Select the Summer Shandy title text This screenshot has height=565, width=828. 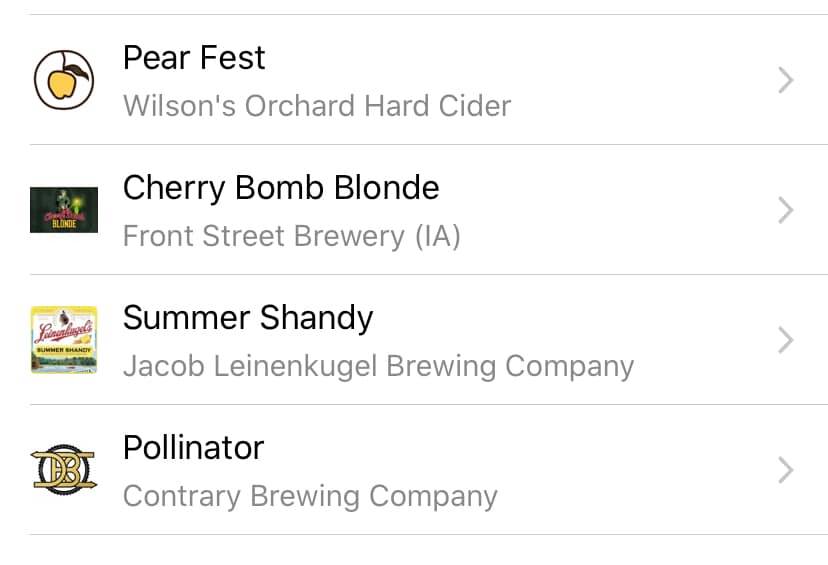(248, 318)
